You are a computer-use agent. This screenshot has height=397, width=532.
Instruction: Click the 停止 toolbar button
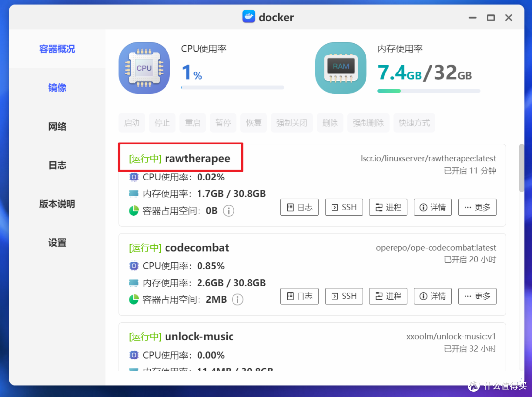(162, 123)
